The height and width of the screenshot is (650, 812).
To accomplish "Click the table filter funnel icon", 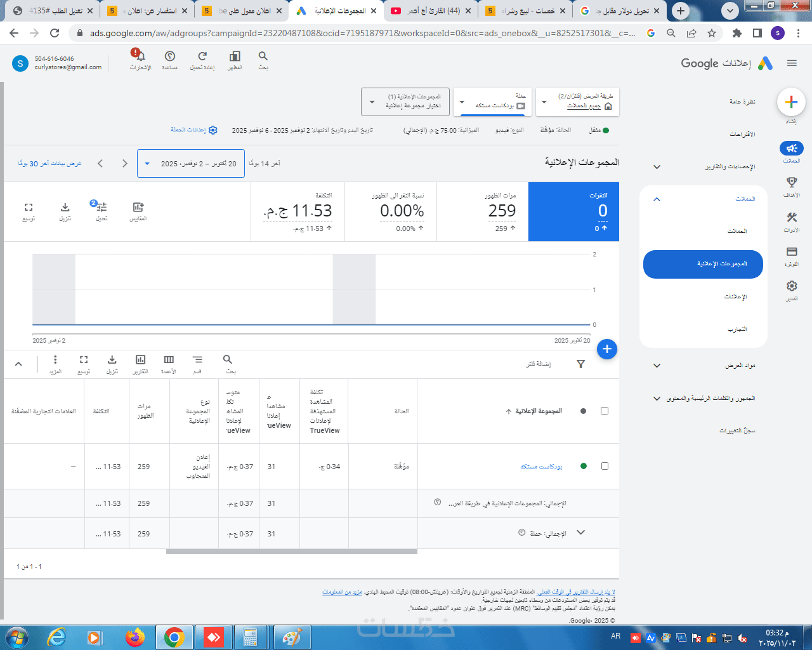I will tap(580, 364).
